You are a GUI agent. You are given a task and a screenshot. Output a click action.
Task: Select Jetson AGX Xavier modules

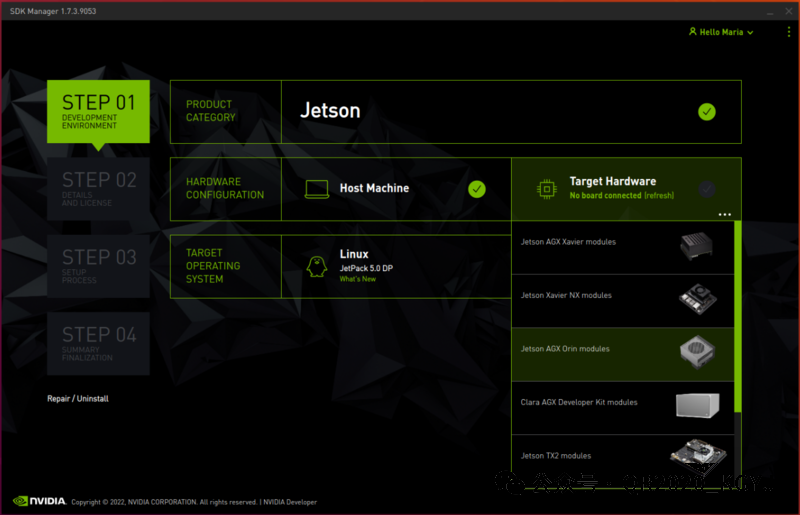click(622, 248)
